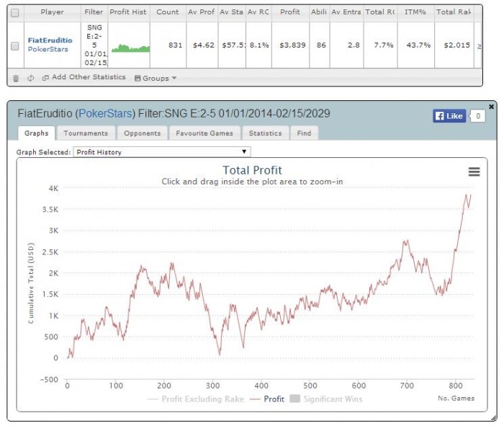Open the chart hamburger export menu
Image resolution: width=504 pixels, height=431 pixels.
pyautogui.click(x=474, y=172)
